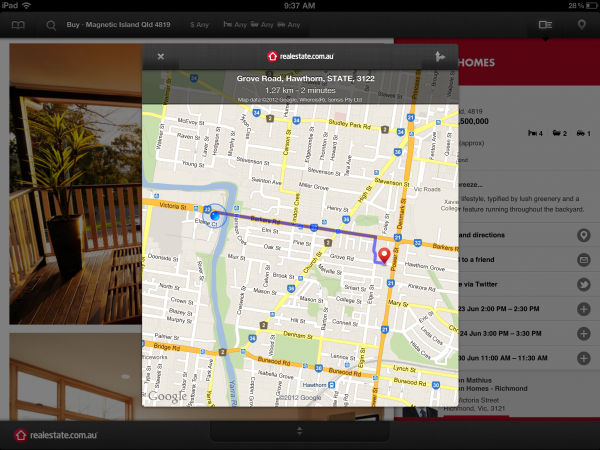The width and height of the screenshot is (600, 450).
Task: Open the bedrooms filter showing Any
Action: pyautogui.click(x=235, y=24)
